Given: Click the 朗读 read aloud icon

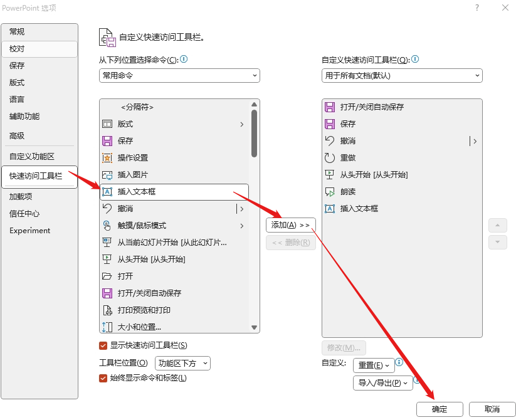Looking at the screenshot, I should click(330, 192).
